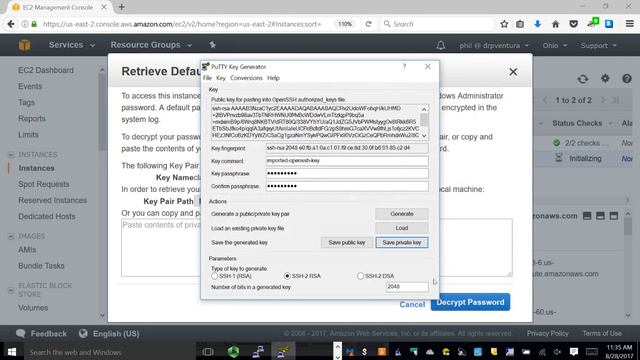Open a new browser tab
Image resolution: width=640 pixels, height=360 pixels.
coord(122,7)
